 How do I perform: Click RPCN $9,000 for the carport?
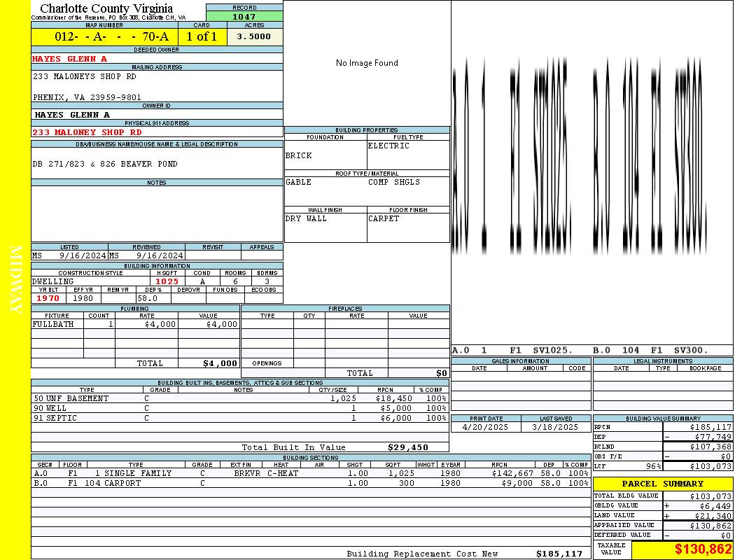(517, 483)
